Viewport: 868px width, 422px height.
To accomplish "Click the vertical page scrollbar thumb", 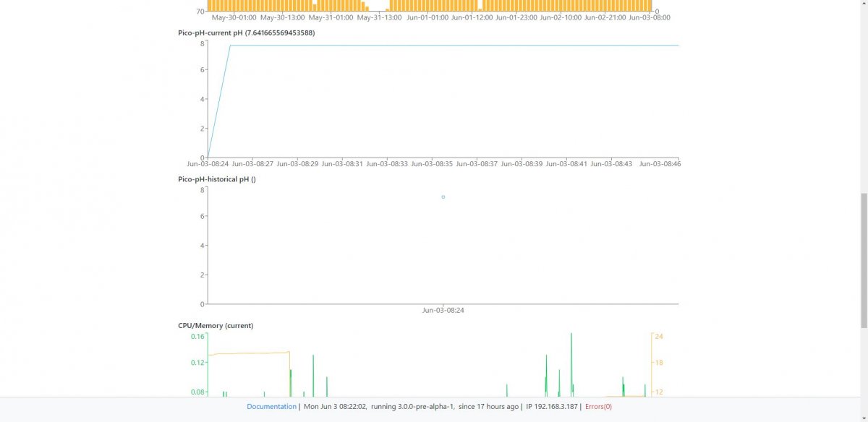I will (863, 261).
